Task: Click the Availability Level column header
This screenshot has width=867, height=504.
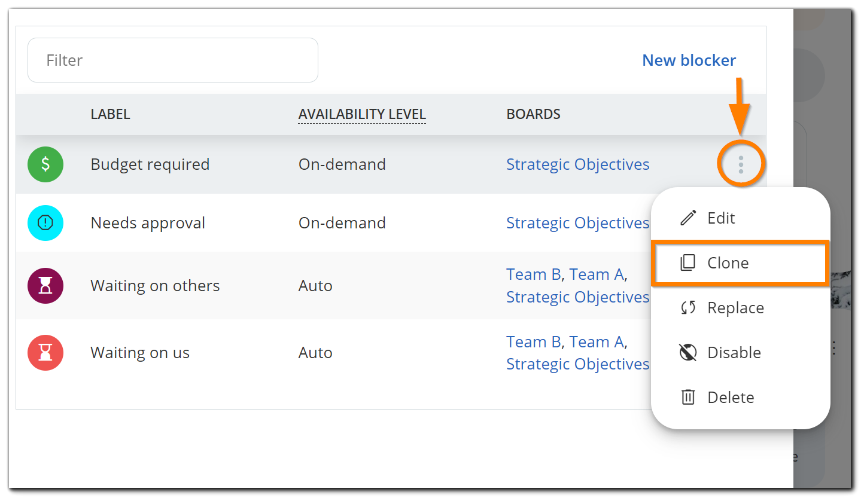Action: click(362, 114)
